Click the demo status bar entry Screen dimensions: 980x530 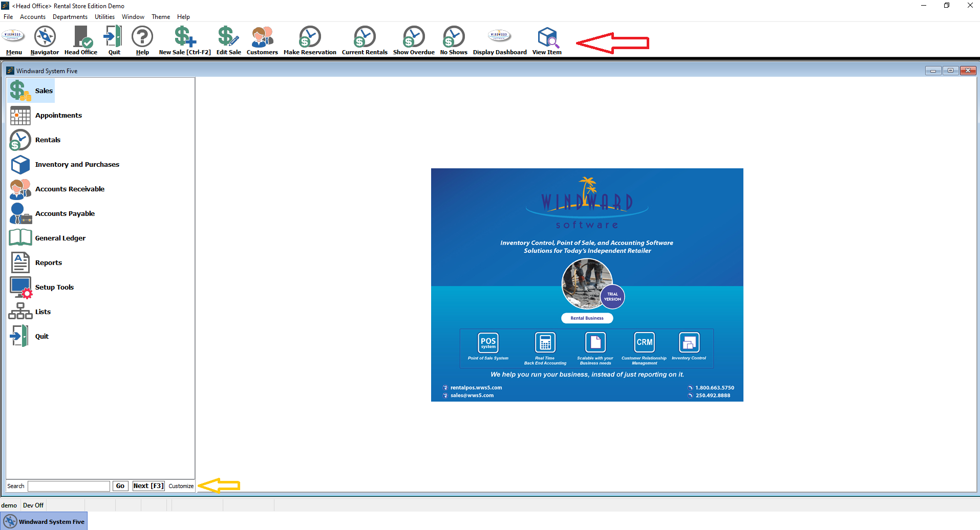[9, 505]
